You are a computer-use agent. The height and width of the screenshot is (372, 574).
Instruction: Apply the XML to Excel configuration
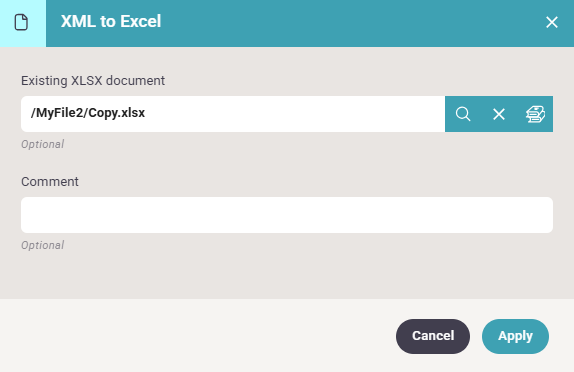[x=515, y=336]
